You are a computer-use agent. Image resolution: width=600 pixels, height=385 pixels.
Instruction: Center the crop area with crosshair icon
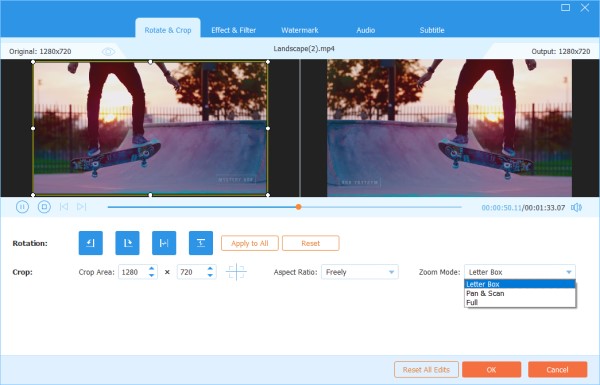[236, 272]
